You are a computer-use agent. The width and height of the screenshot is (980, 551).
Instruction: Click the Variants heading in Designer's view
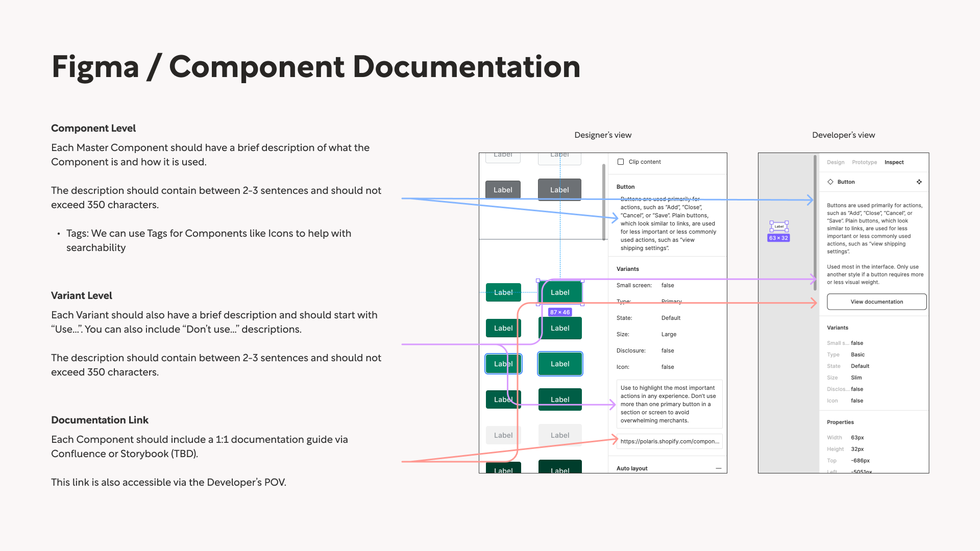(627, 269)
